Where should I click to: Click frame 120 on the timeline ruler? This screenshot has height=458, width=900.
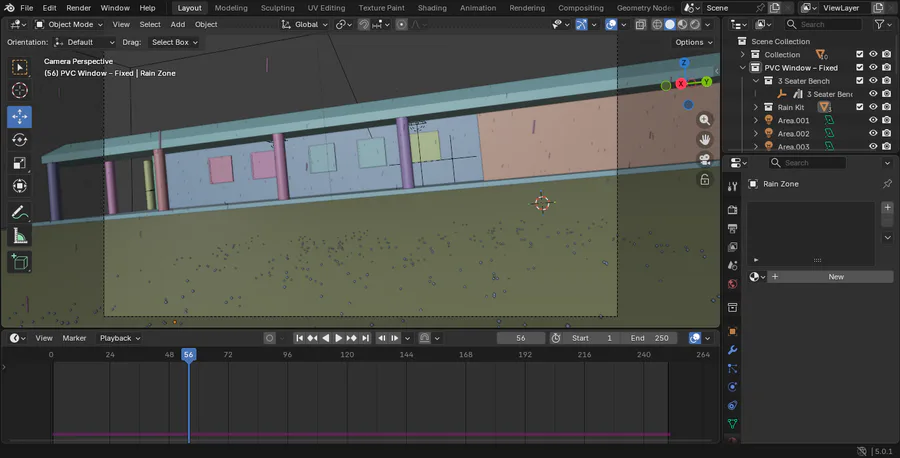click(x=347, y=354)
